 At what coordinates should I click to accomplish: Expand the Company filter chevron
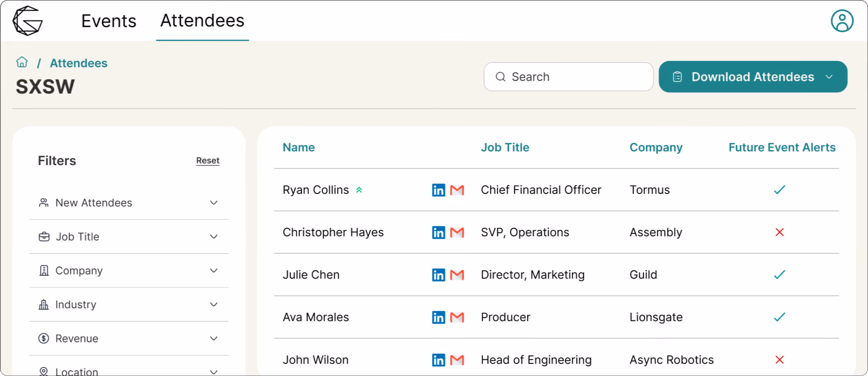(x=214, y=270)
